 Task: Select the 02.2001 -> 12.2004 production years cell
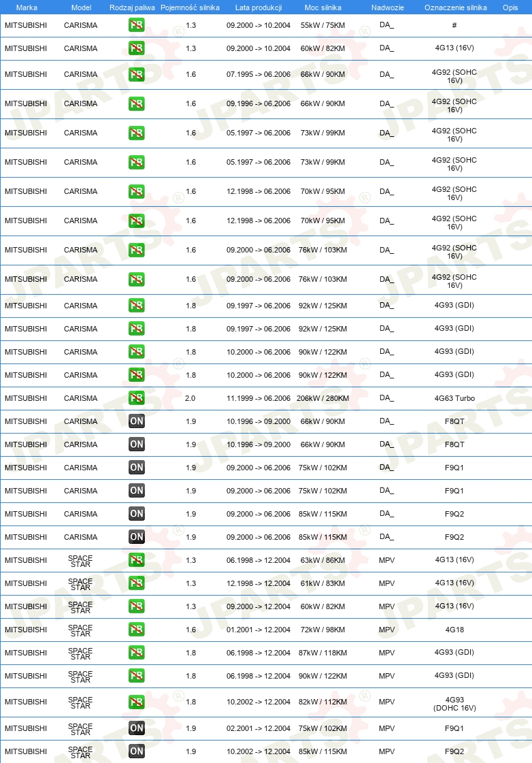(259, 728)
